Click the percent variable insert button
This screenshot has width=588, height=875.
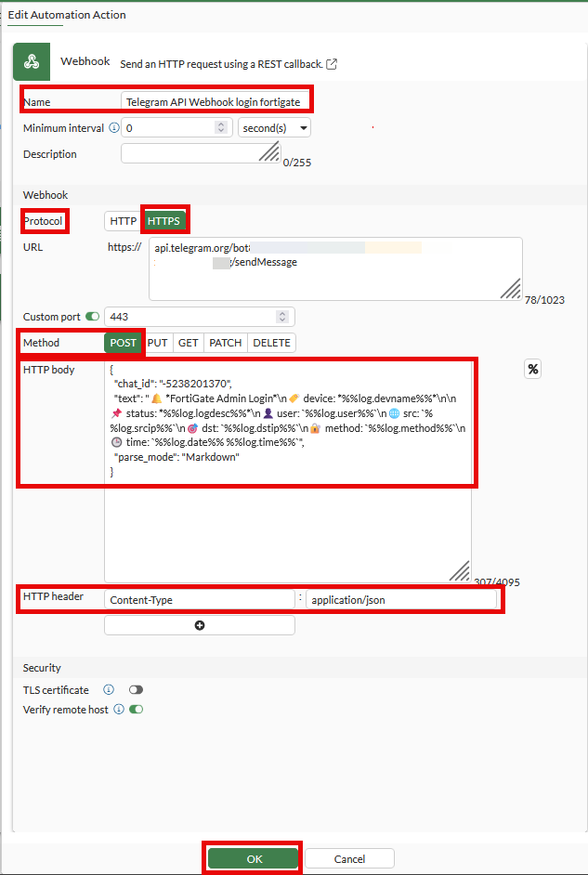pos(533,369)
